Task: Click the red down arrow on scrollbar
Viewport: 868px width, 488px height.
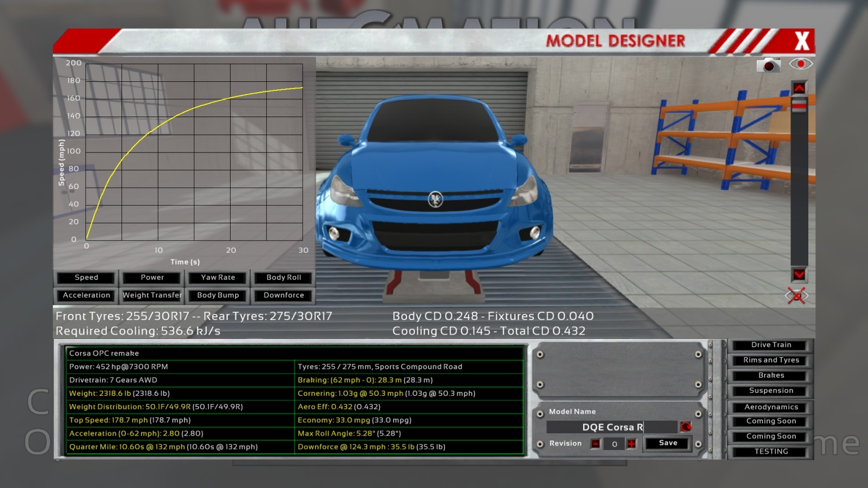Action: click(x=799, y=274)
